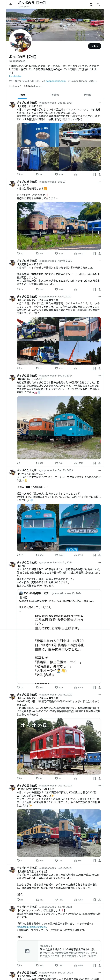This screenshot has width=110, height=980.
Task: Click the Grok icon beside search
Action: (x=91, y=5)
